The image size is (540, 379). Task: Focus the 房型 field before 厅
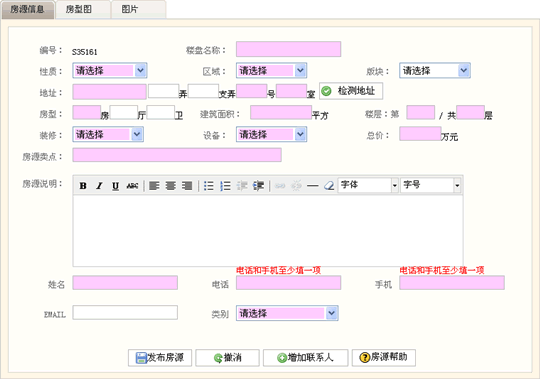coord(124,113)
